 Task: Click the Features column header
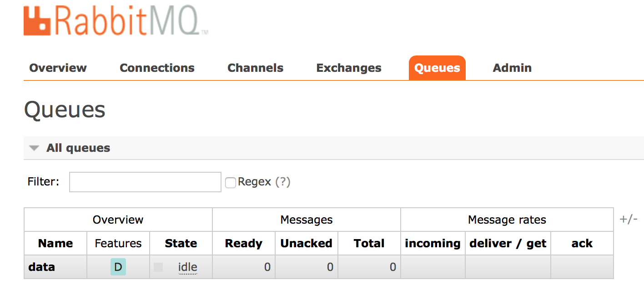(x=118, y=244)
